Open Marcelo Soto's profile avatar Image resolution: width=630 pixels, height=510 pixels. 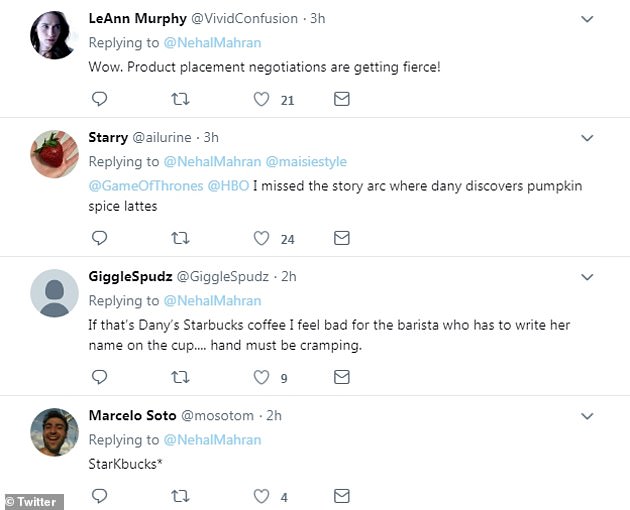point(54,432)
